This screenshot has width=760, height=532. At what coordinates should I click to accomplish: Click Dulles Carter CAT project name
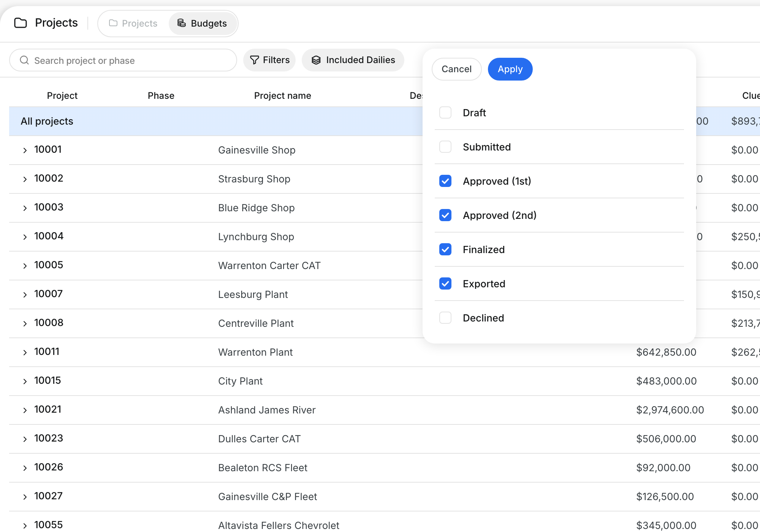click(x=260, y=439)
